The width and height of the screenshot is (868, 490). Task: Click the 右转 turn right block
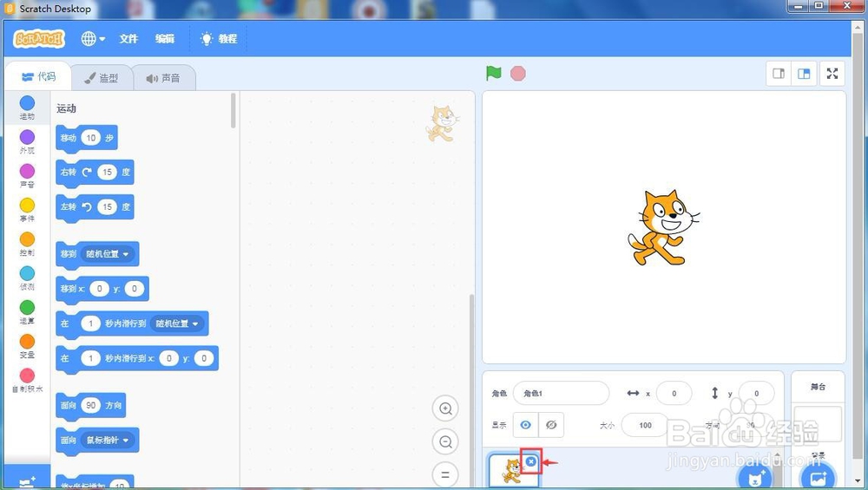95,173
